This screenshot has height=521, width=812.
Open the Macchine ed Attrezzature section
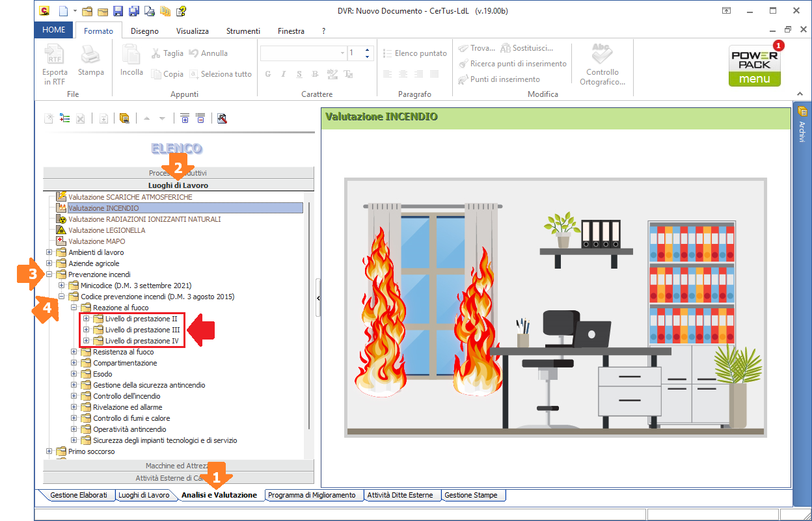tap(178, 466)
